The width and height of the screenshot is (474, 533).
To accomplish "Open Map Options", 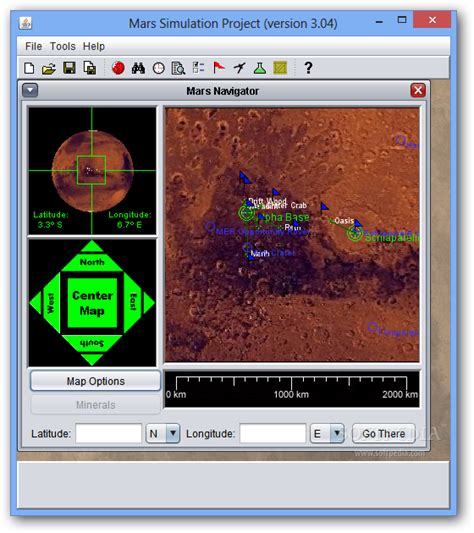I will point(96,381).
